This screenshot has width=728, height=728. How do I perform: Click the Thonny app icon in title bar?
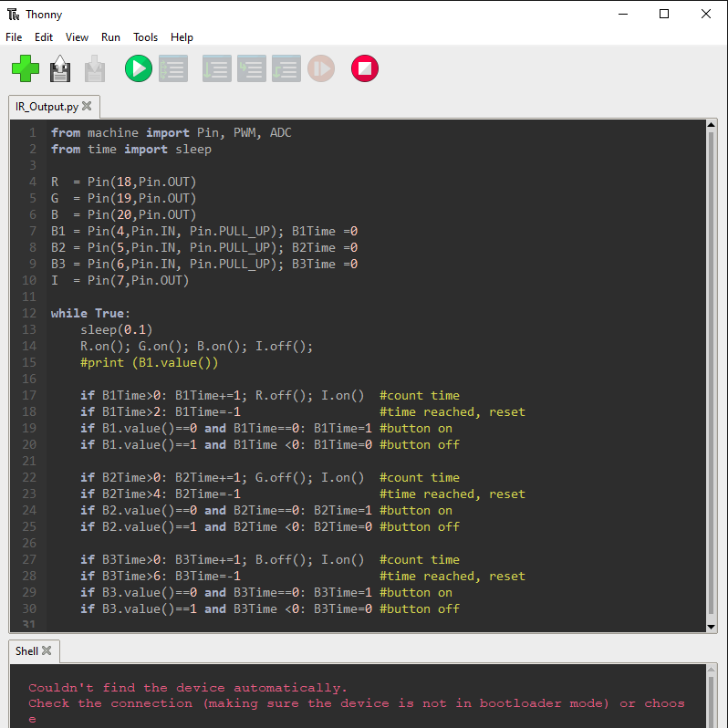point(14,15)
